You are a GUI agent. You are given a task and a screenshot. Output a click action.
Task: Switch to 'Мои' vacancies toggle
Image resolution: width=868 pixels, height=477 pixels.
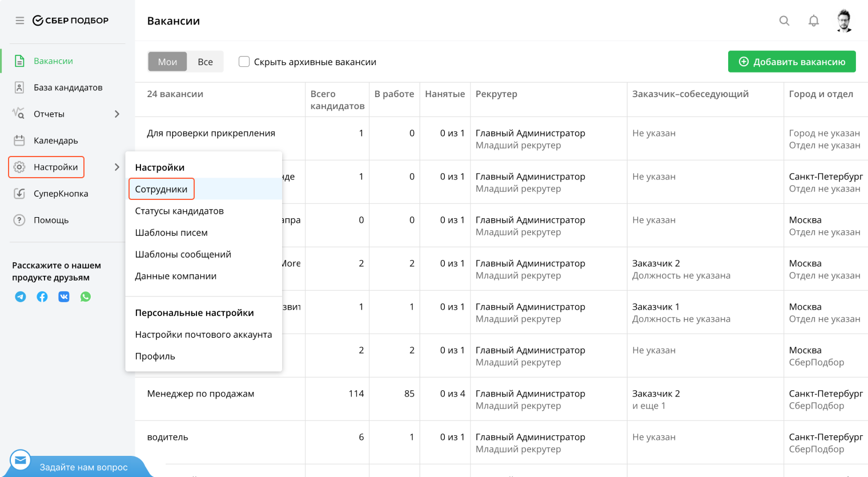pos(167,62)
